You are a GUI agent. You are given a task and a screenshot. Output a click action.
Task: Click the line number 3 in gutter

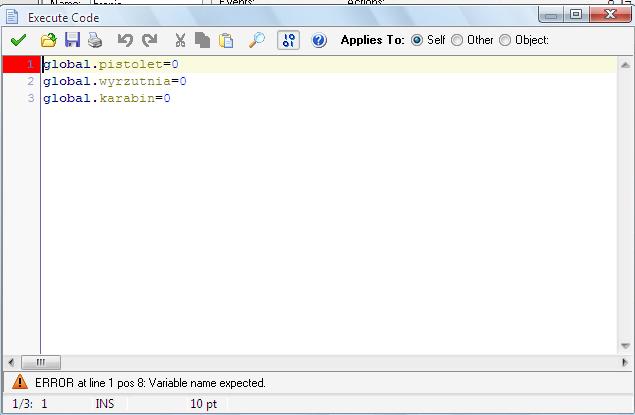[x=31, y=98]
